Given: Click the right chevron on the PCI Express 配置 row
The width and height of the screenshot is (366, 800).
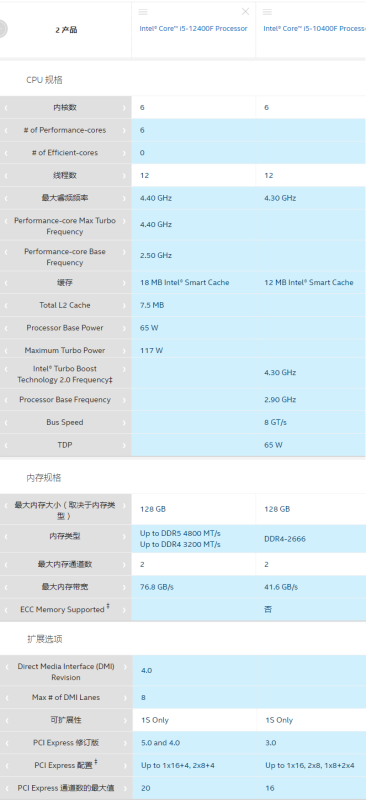Looking at the screenshot, I should 125,765.
